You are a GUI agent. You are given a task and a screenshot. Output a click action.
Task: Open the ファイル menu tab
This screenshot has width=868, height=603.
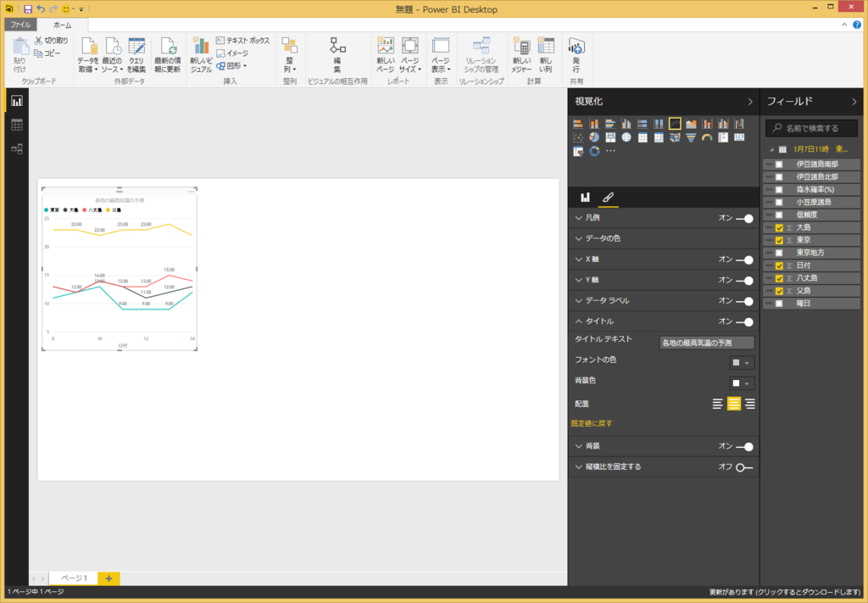(x=20, y=25)
